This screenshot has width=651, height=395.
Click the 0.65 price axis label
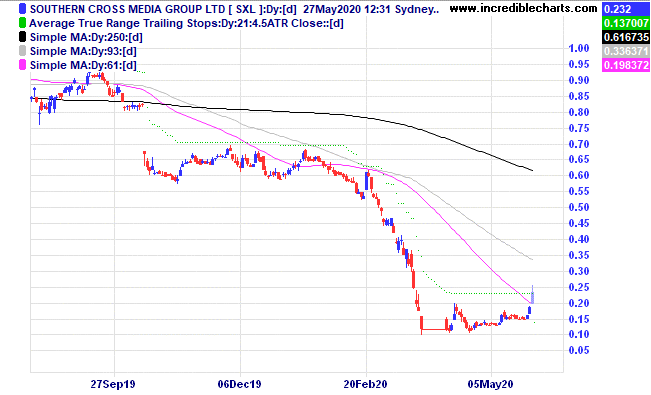(579, 159)
